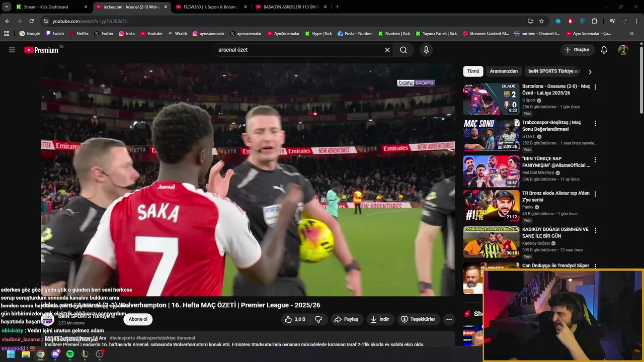The width and height of the screenshot is (644, 362).
Task: Open the tab search dropdown arrow
Action: pos(7,7)
